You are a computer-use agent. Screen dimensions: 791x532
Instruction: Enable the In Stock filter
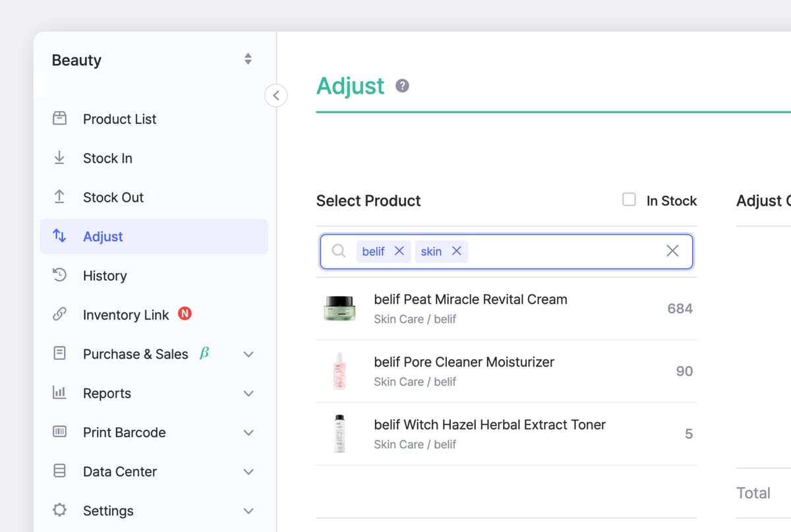[629, 199]
